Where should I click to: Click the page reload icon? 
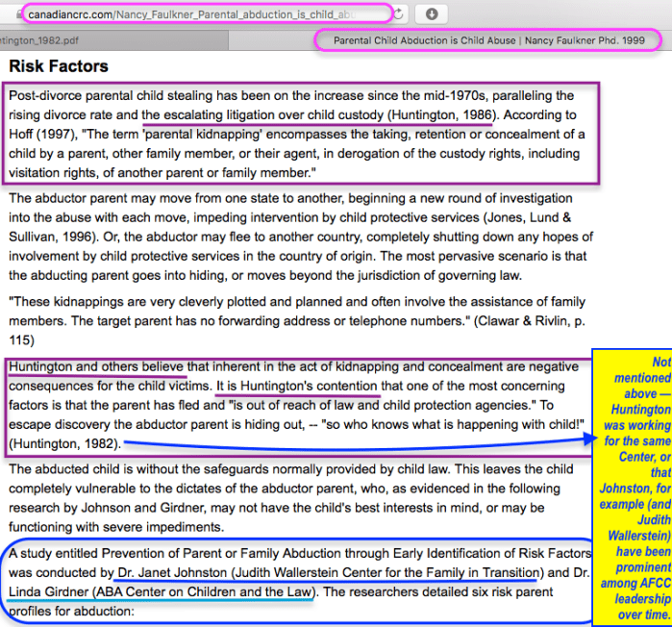click(400, 14)
